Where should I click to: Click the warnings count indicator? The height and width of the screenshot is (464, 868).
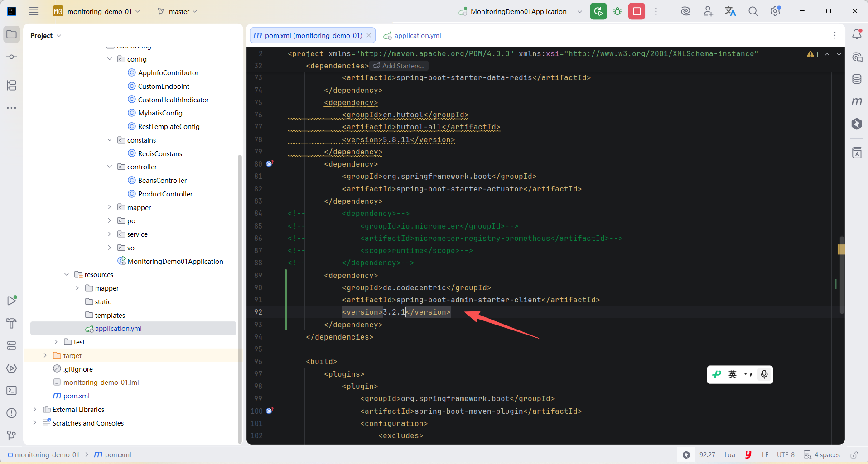pyautogui.click(x=813, y=54)
